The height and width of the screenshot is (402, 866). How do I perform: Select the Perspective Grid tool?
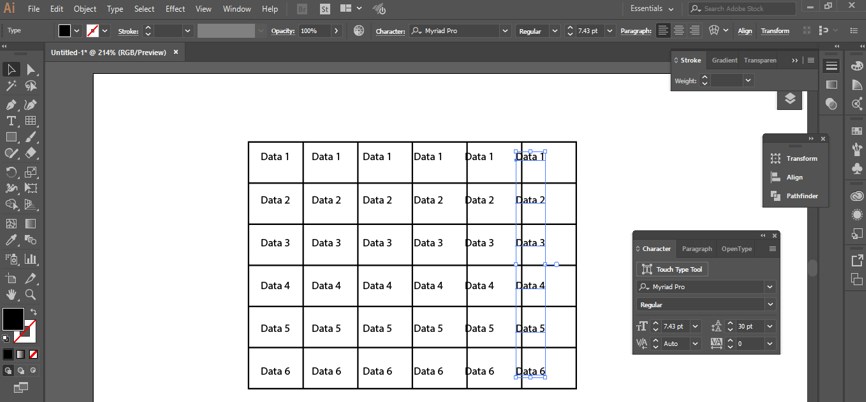click(31, 205)
